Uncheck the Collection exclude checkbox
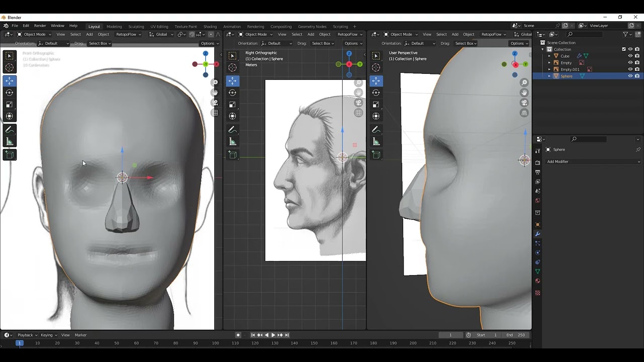This screenshot has height=362, width=644. point(624,49)
